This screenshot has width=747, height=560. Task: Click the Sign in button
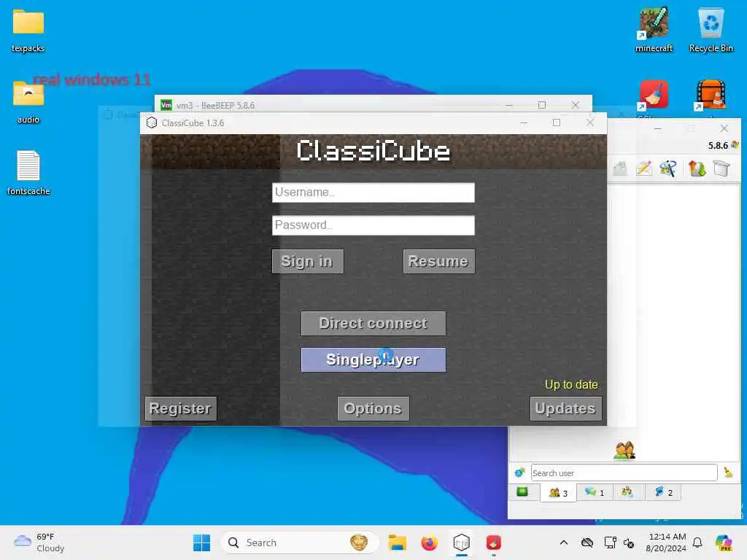[x=307, y=262]
